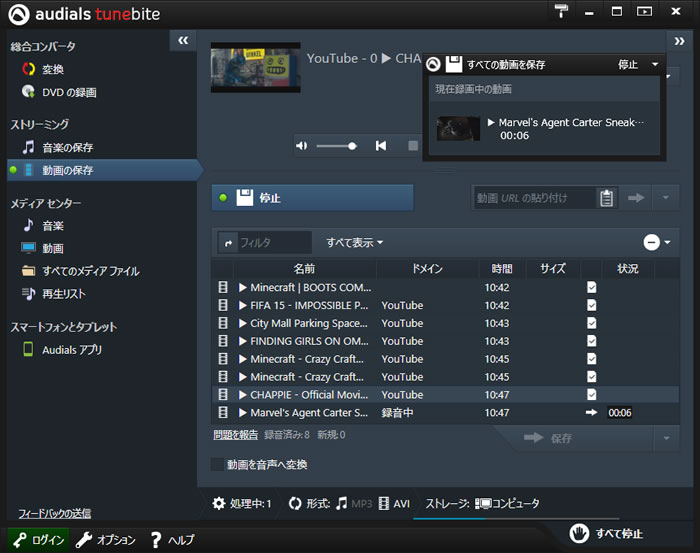Adjust the volume slider knob
This screenshot has width=700, height=553.
pyautogui.click(x=352, y=146)
